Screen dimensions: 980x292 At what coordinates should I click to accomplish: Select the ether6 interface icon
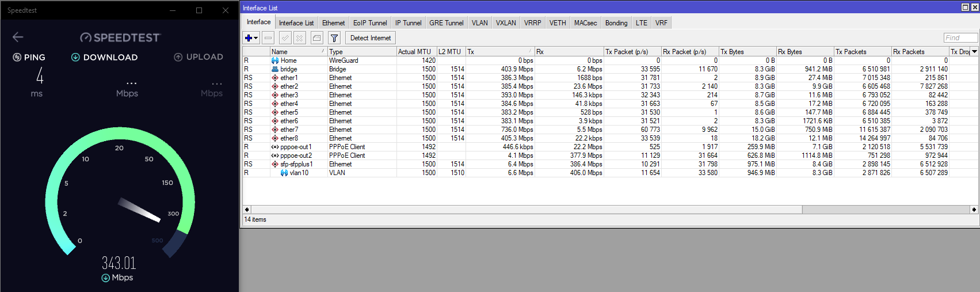pos(275,121)
